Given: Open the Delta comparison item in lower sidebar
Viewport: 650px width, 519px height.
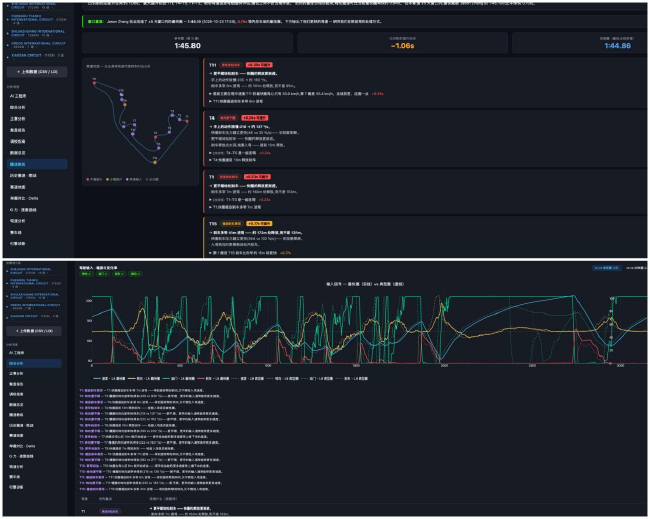Looking at the screenshot, I should click(34, 446).
